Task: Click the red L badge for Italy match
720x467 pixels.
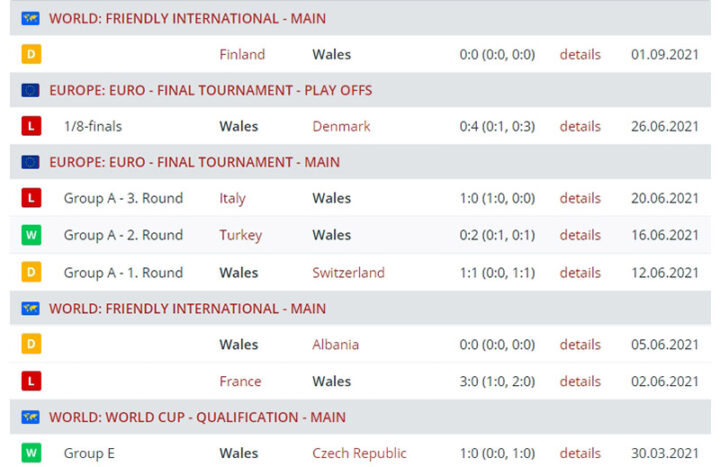Action: [x=31, y=199]
